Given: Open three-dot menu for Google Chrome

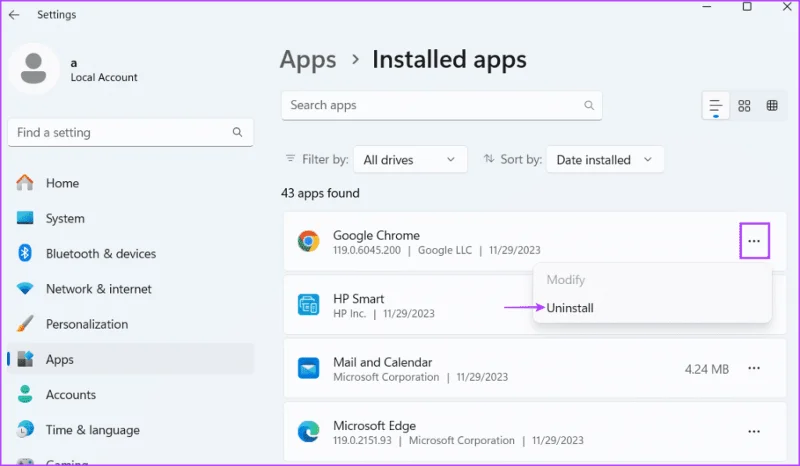Looking at the screenshot, I should [754, 241].
